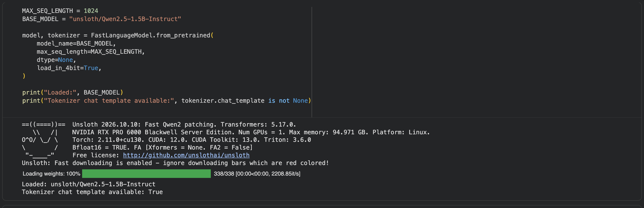
Task: Open the github.com/unslothai/unsloth link
Action: tap(186, 155)
